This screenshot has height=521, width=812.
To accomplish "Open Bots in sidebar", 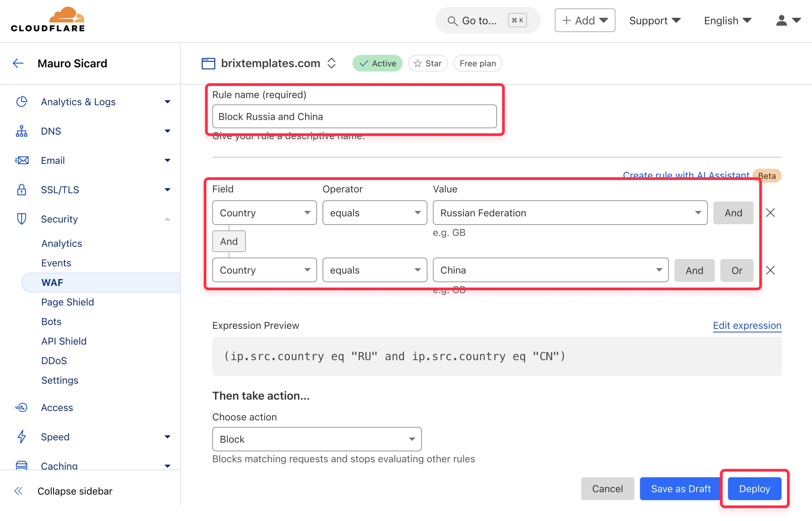I will click(x=51, y=321).
